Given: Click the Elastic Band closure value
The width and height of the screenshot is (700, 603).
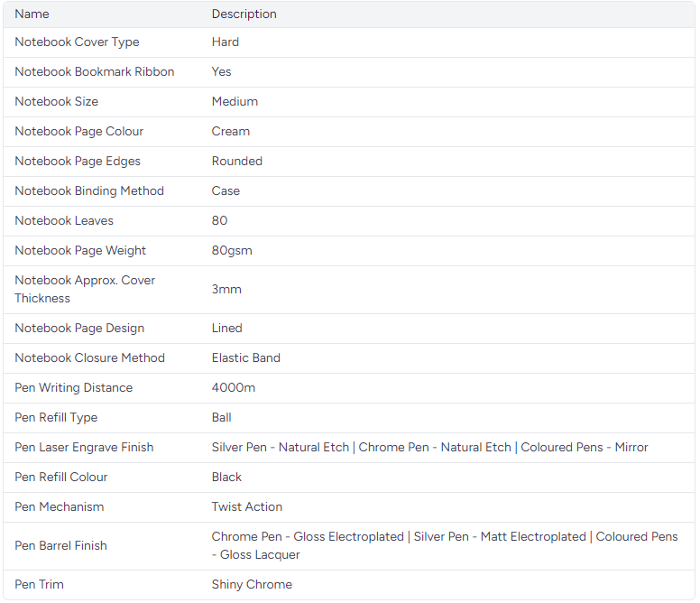Looking at the screenshot, I should (x=246, y=358).
